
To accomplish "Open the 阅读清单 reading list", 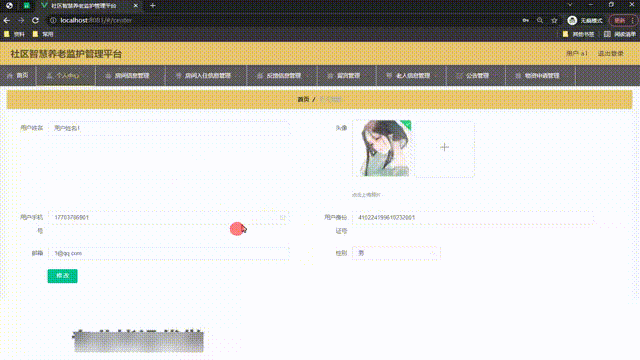I will coord(620,34).
